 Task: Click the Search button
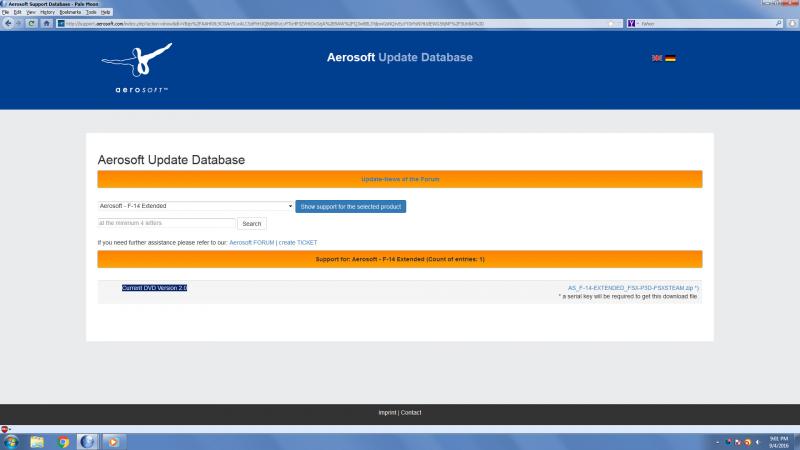[x=252, y=223]
